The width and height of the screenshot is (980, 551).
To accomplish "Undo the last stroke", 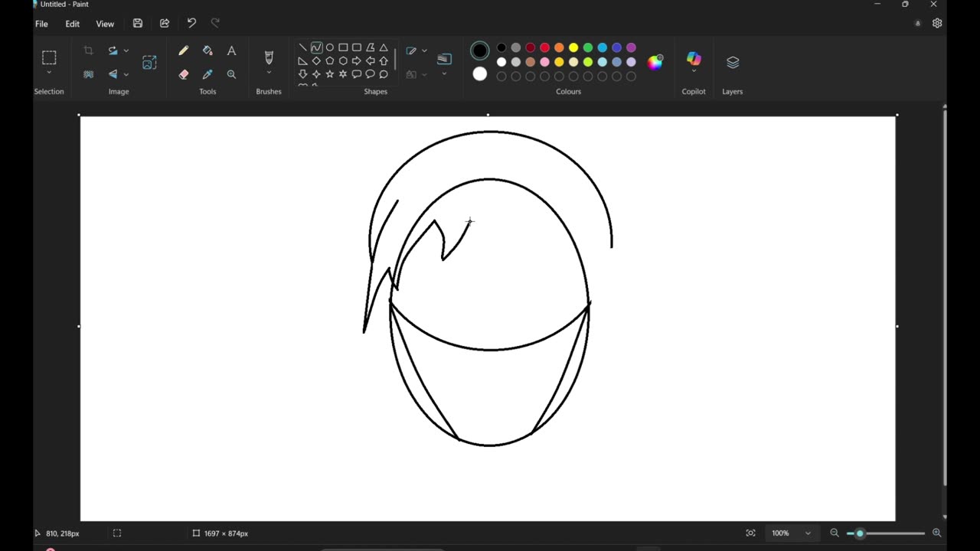I will pyautogui.click(x=191, y=24).
